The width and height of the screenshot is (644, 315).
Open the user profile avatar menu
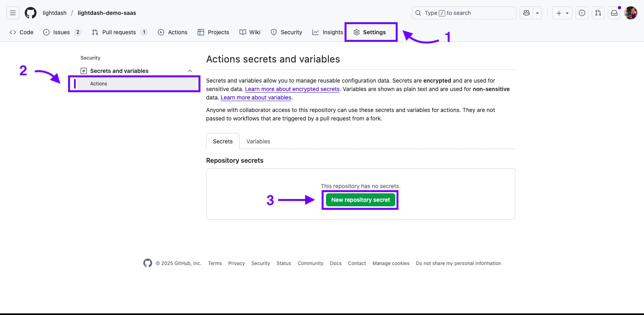click(x=631, y=13)
